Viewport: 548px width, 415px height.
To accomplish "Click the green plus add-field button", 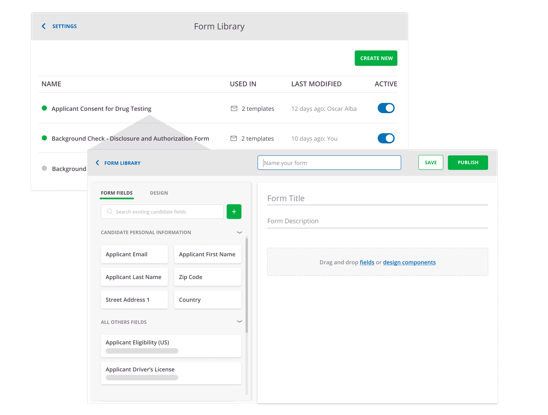I will click(x=234, y=212).
